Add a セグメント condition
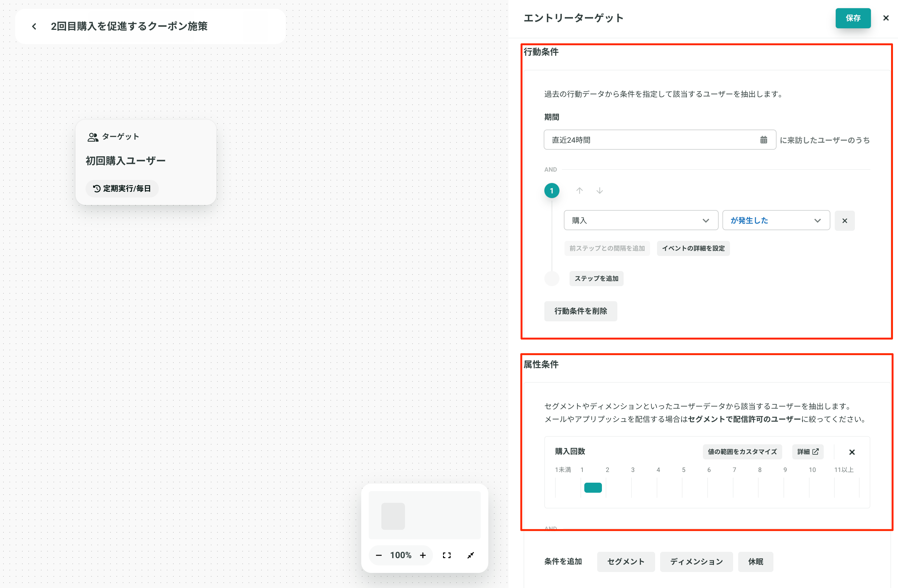The width and height of the screenshot is (898, 588). (626, 562)
